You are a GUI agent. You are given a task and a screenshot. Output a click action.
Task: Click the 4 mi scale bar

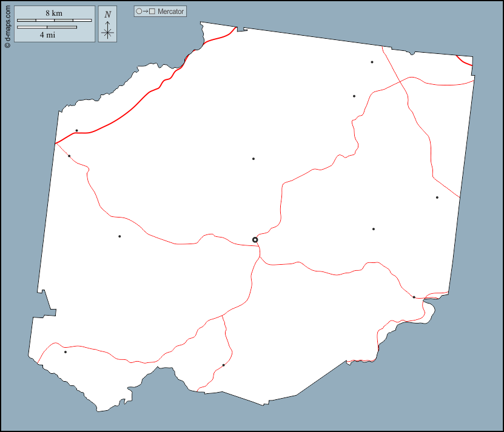point(47,27)
